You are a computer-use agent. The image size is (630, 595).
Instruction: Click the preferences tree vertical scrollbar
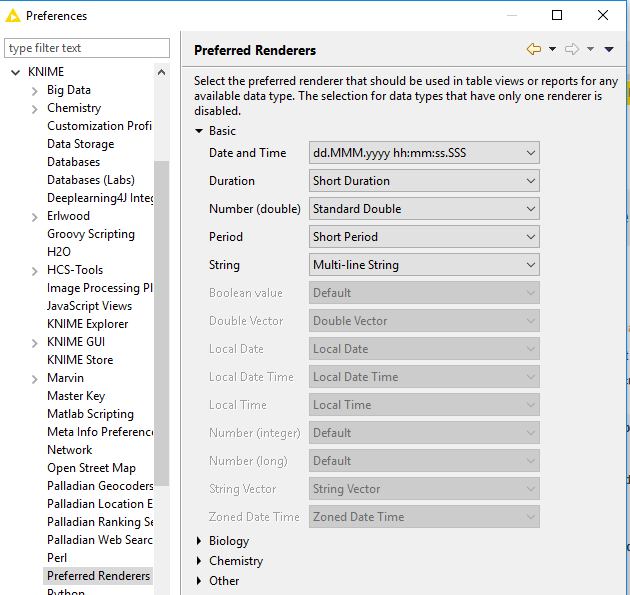pyautogui.click(x=161, y=320)
